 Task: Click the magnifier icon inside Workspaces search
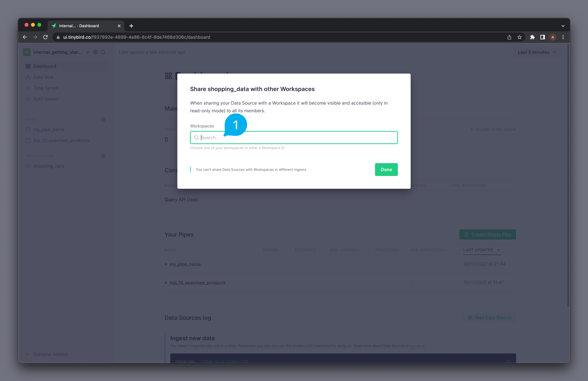tap(197, 138)
